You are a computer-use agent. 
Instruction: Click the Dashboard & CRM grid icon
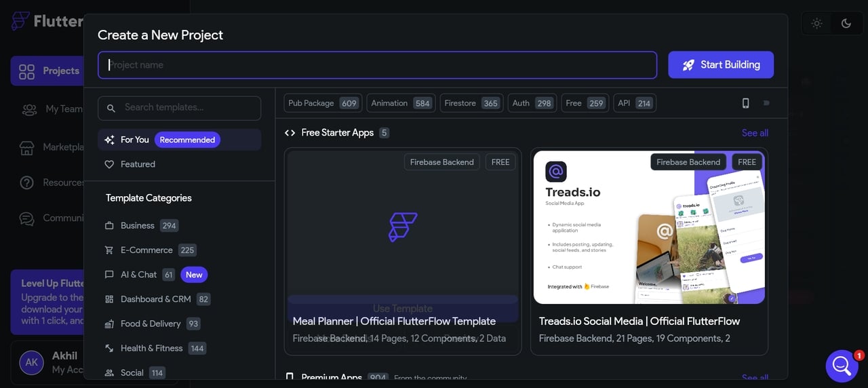click(x=109, y=299)
